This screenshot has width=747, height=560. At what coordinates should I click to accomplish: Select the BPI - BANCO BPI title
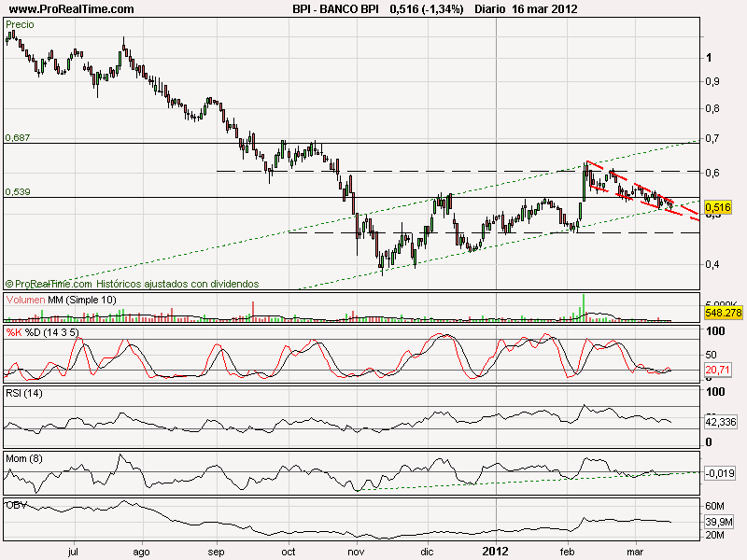(x=335, y=9)
